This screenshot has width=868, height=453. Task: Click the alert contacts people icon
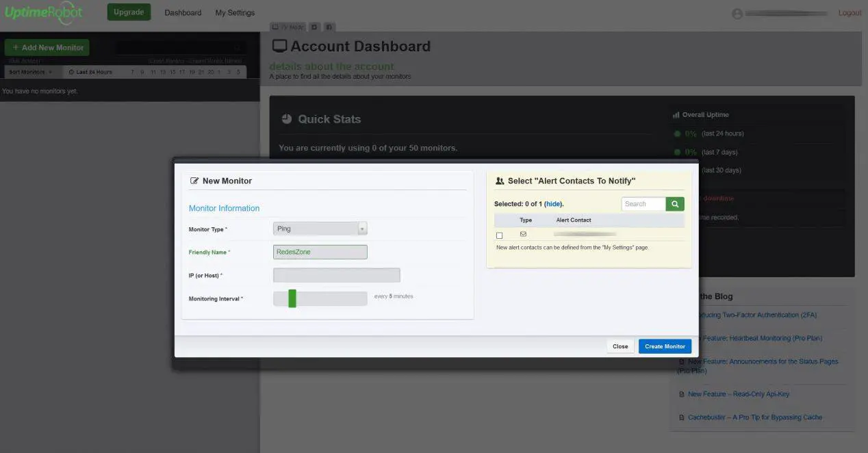click(x=500, y=181)
